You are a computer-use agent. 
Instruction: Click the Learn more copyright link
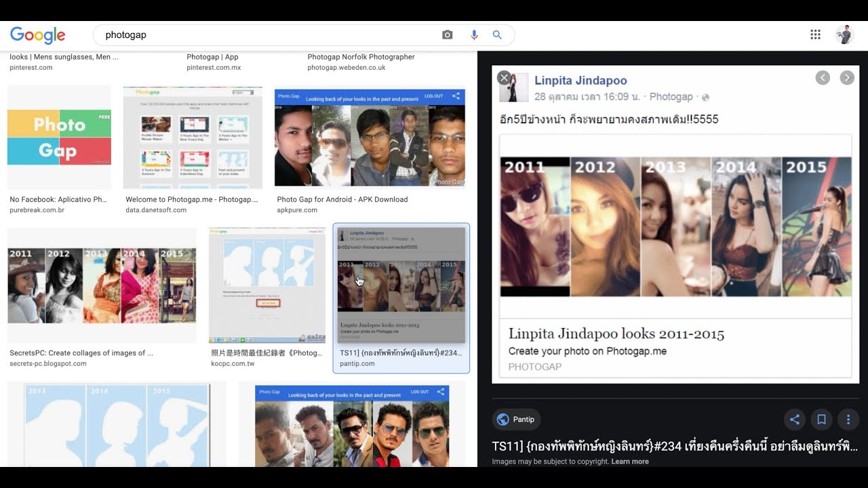[630, 462]
